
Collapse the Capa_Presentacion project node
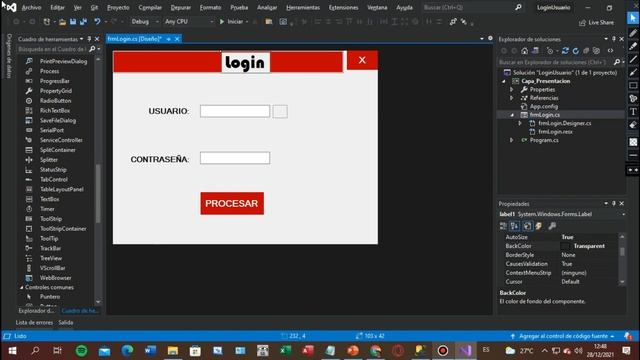click(x=504, y=81)
